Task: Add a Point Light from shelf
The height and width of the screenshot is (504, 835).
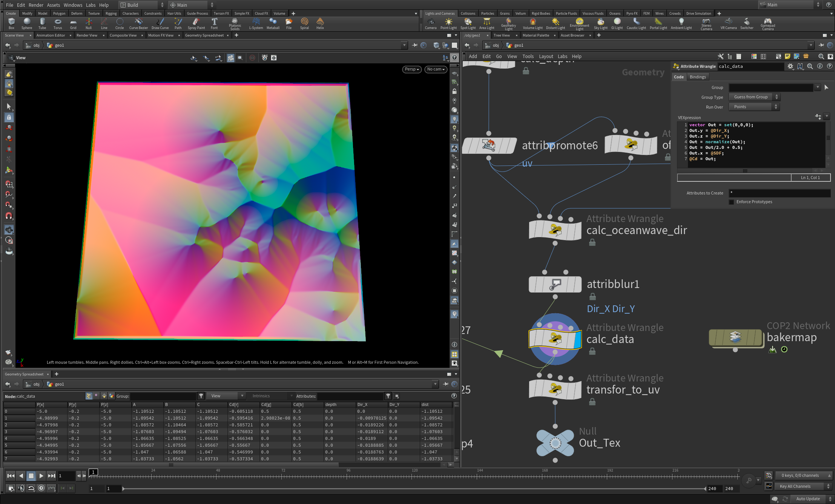Action: (x=448, y=23)
